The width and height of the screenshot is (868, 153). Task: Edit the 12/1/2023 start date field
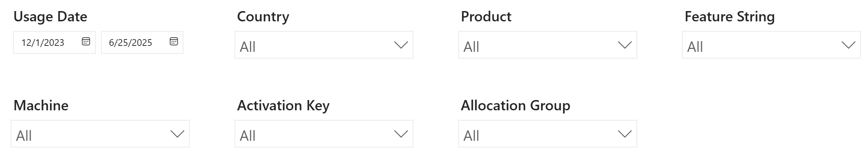coord(54,42)
